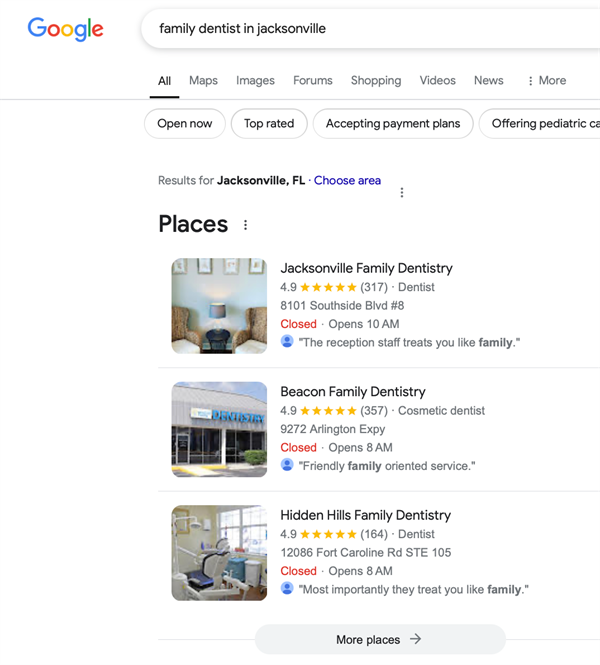Screen dimensions: 600x665
Task: Open the Videos tab
Action: pyautogui.click(x=437, y=81)
